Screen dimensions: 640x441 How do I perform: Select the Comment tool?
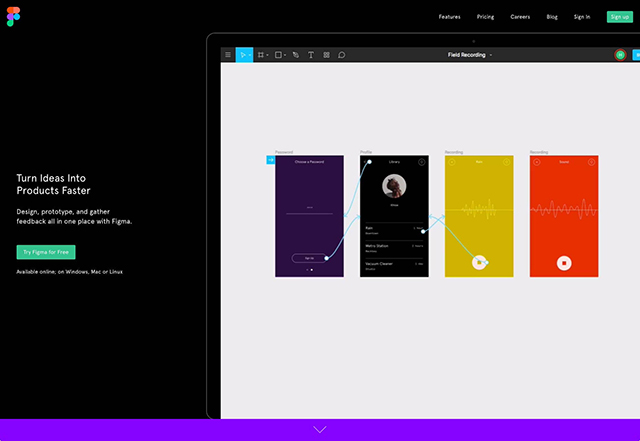click(342, 55)
